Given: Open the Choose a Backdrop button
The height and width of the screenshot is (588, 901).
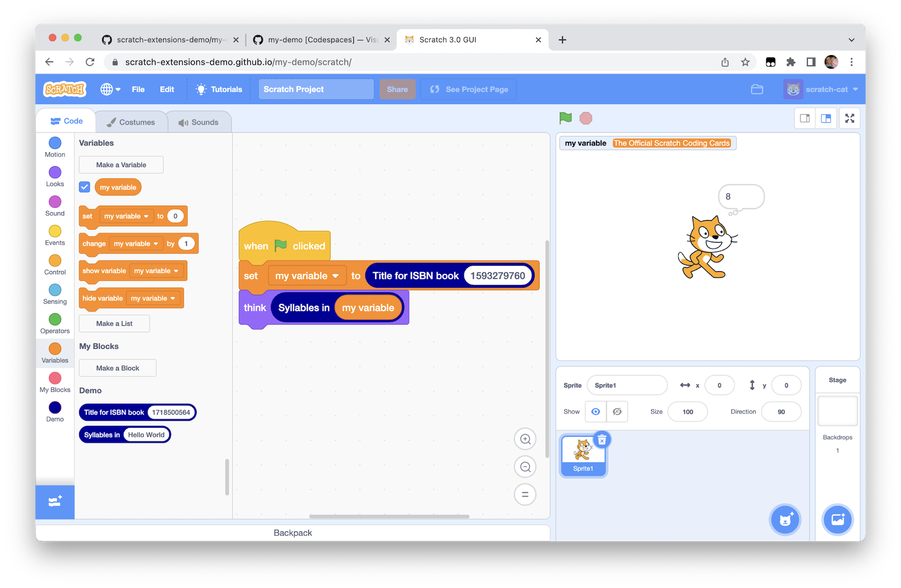Looking at the screenshot, I should click(837, 519).
